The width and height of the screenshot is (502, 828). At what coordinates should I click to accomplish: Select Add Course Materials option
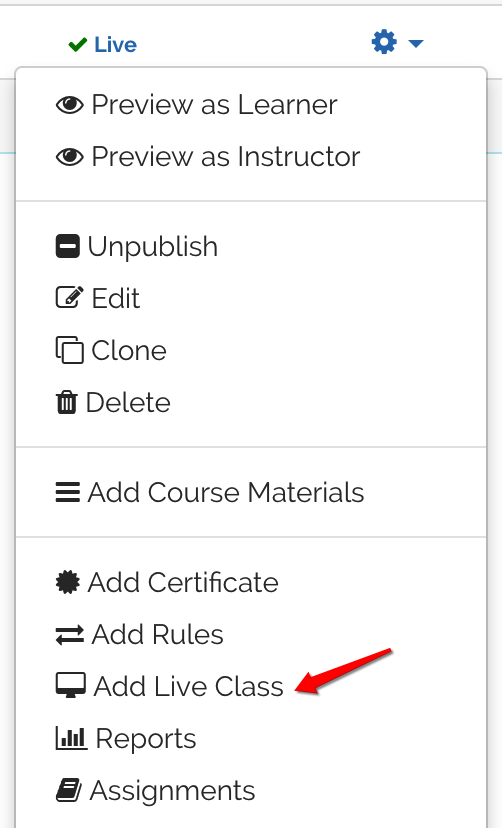(251, 492)
